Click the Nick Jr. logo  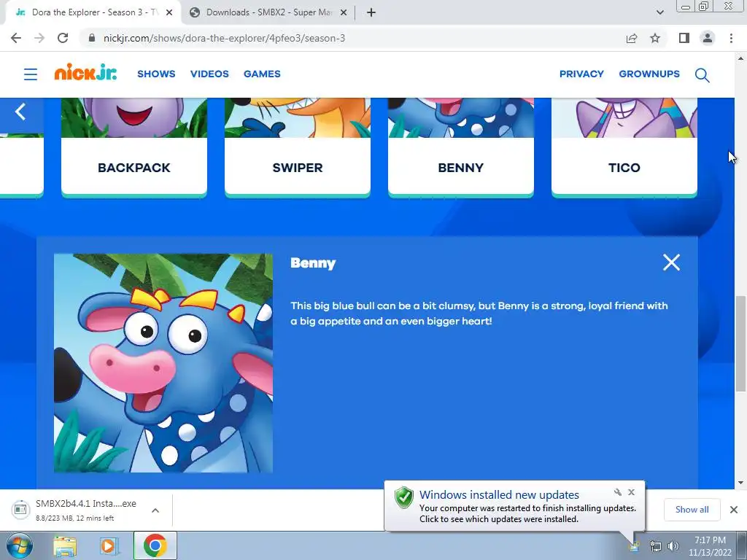[85, 72]
